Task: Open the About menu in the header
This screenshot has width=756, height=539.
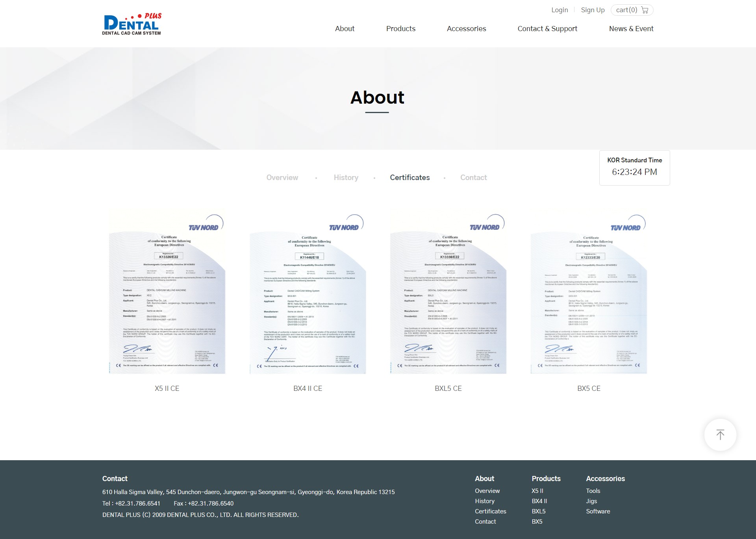Action: pyautogui.click(x=345, y=28)
